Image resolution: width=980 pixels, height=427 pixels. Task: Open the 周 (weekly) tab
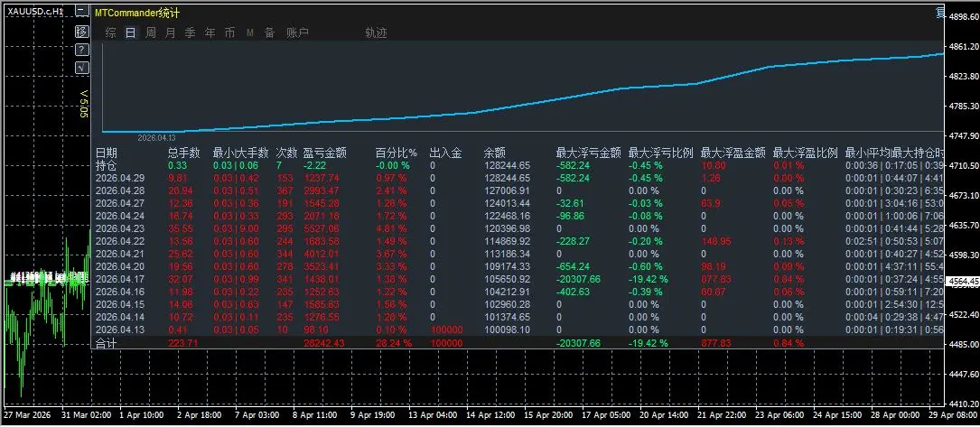click(151, 33)
